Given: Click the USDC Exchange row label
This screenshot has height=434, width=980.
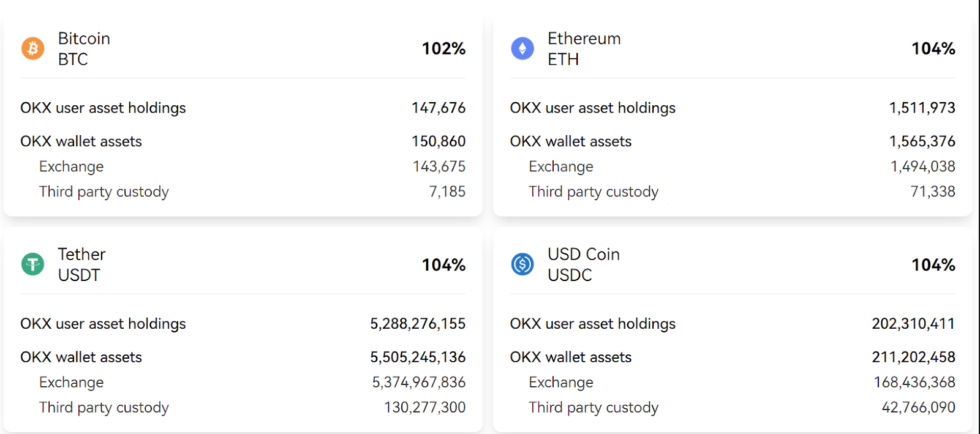Looking at the screenshot, I should [561, 383].
